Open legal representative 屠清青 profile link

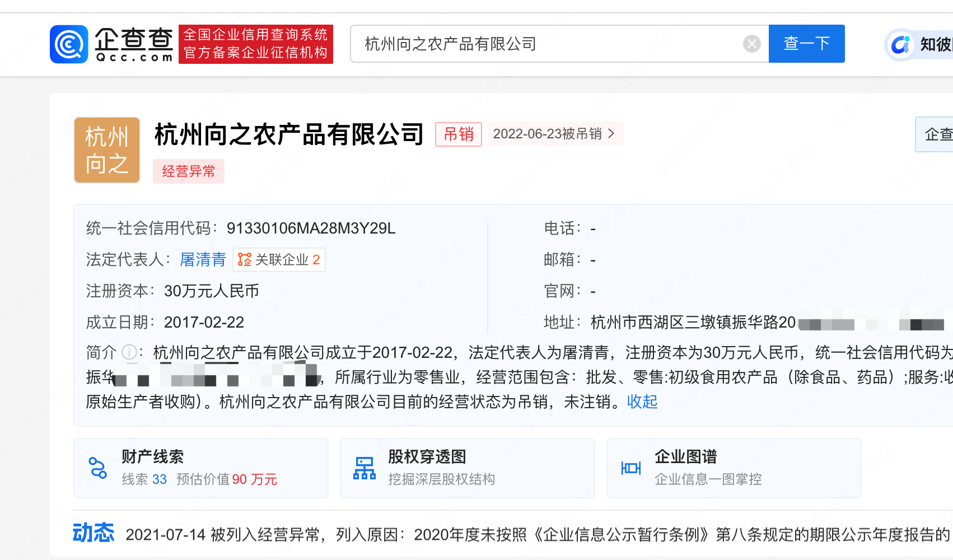click(x=203, y=260)
